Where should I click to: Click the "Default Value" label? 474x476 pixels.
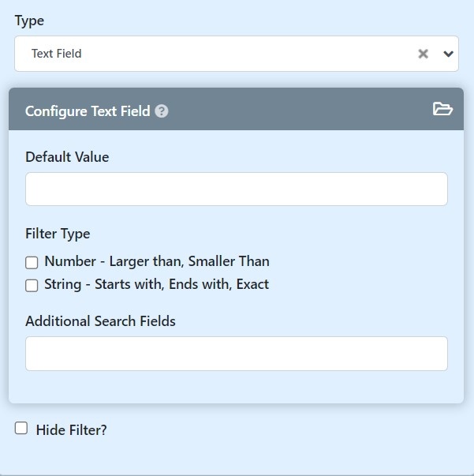coord(67,157)
